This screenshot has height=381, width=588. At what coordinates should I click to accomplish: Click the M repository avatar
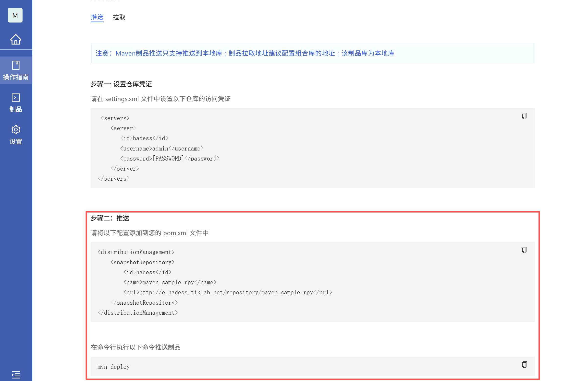15,15
